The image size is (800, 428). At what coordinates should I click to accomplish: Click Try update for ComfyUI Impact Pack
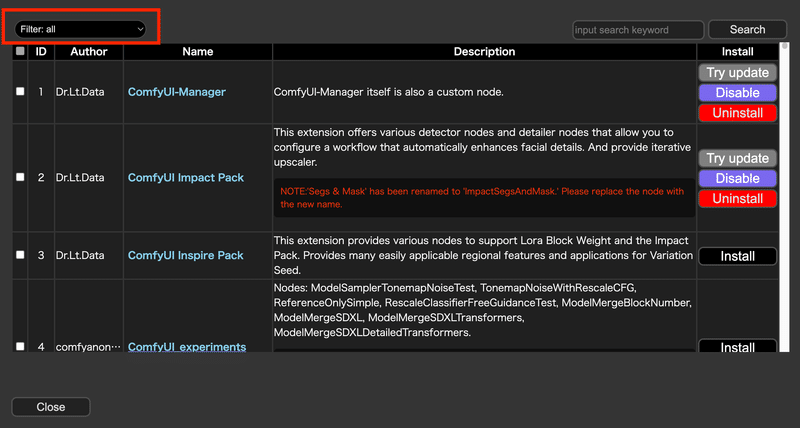pos(737,158)
